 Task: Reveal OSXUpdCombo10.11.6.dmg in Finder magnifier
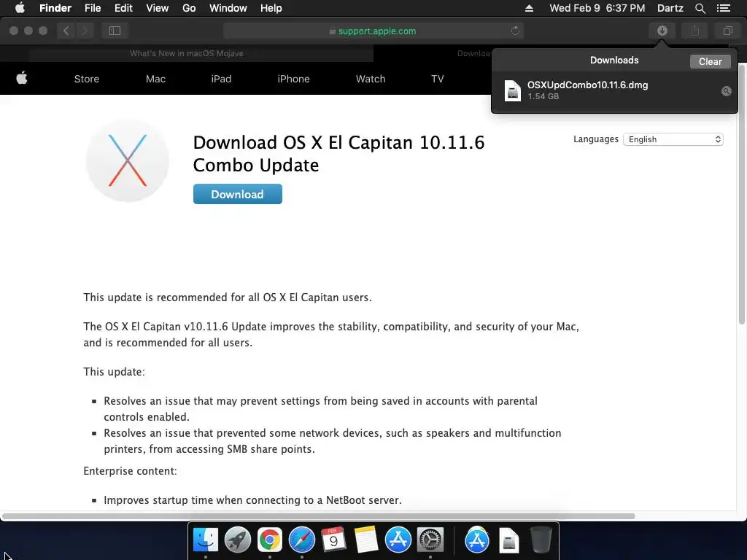726,91
